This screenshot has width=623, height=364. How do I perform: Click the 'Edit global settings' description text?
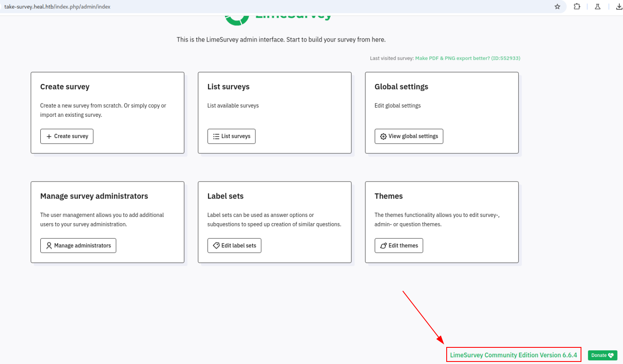[398, 106]
